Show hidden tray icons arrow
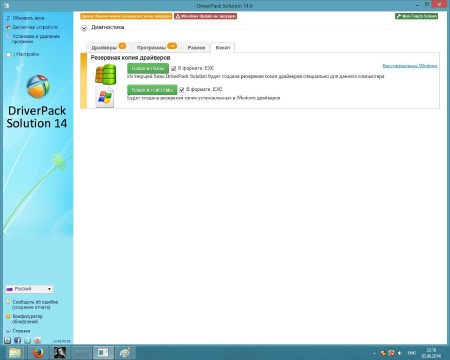 (374, 353)
